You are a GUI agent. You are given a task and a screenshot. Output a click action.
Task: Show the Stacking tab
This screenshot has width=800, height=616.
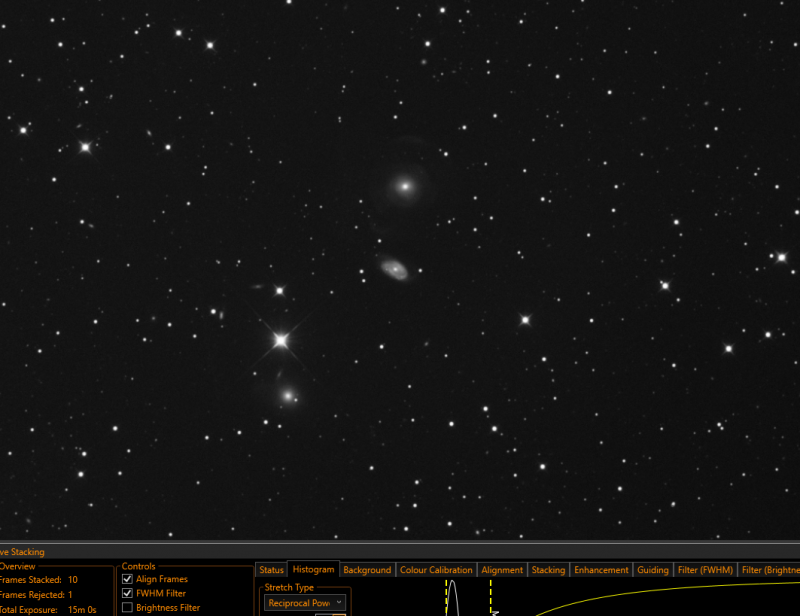click(x=548, y=570)
